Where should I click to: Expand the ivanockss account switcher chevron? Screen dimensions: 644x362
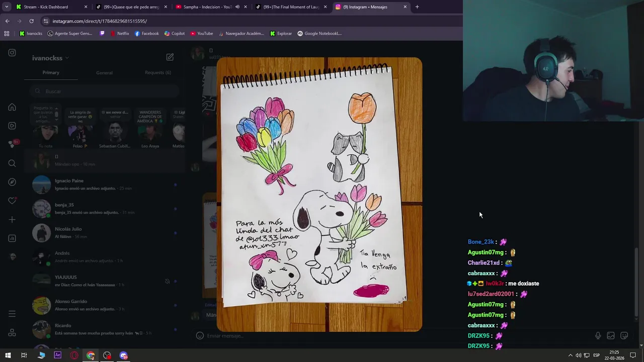click(67, 58)
